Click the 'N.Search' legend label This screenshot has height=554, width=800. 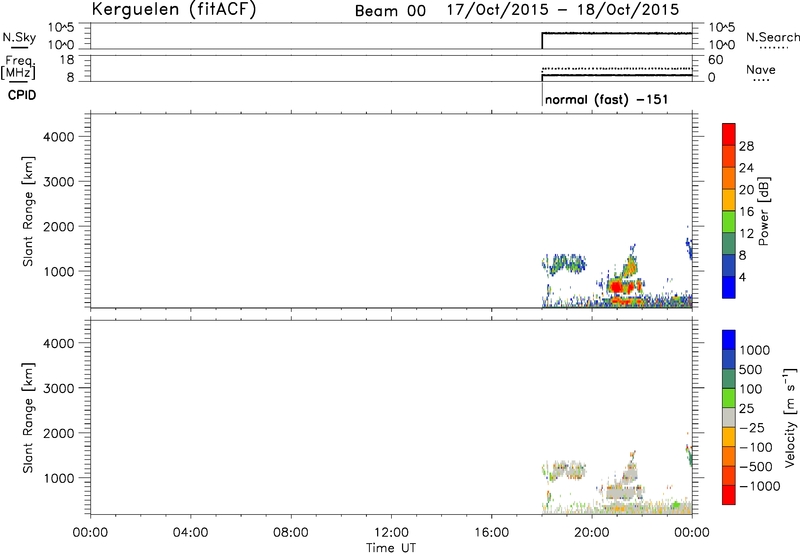point(772,37)
